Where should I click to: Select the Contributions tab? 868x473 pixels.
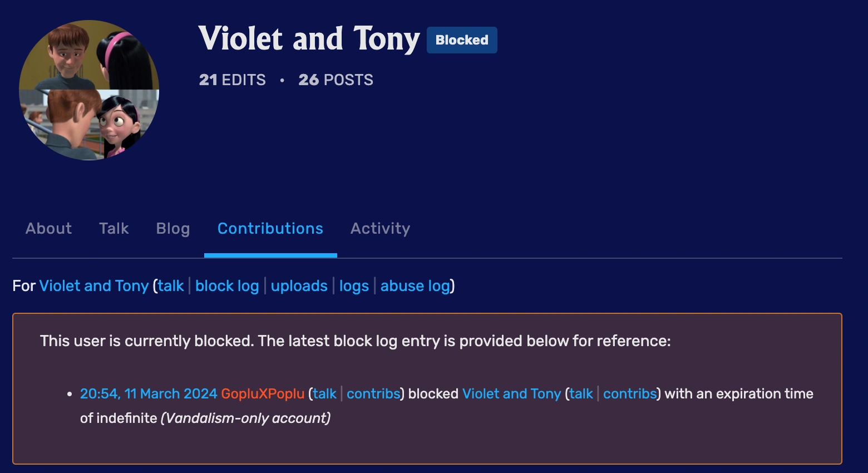(x=270, y=229)
